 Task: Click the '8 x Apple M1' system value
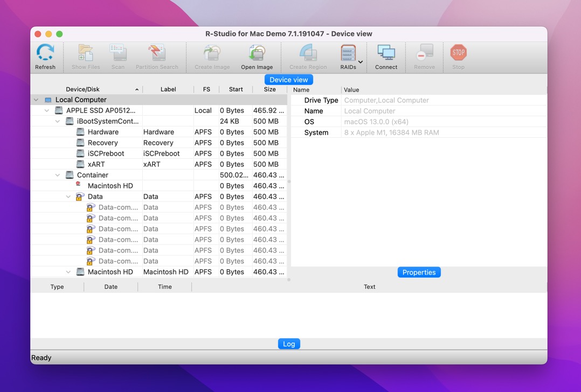[392, 132]
